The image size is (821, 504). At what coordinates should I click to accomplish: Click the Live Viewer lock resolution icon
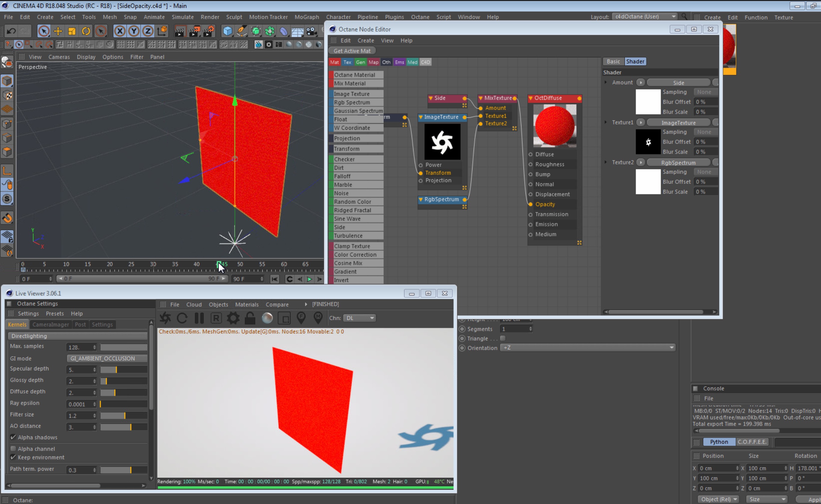tap(250, 318)
